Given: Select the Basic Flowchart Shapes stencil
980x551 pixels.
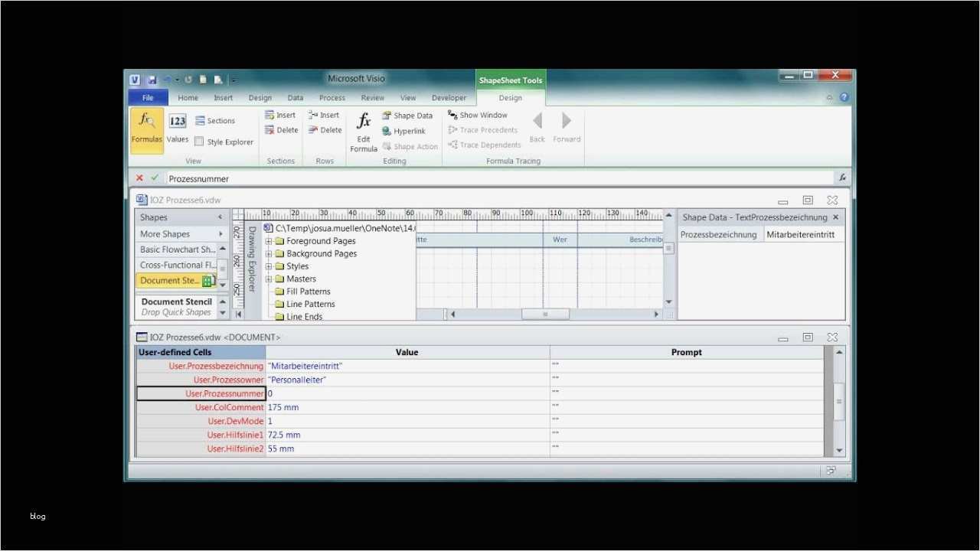Looking at the screenshot, I should (x=178, y=249).
